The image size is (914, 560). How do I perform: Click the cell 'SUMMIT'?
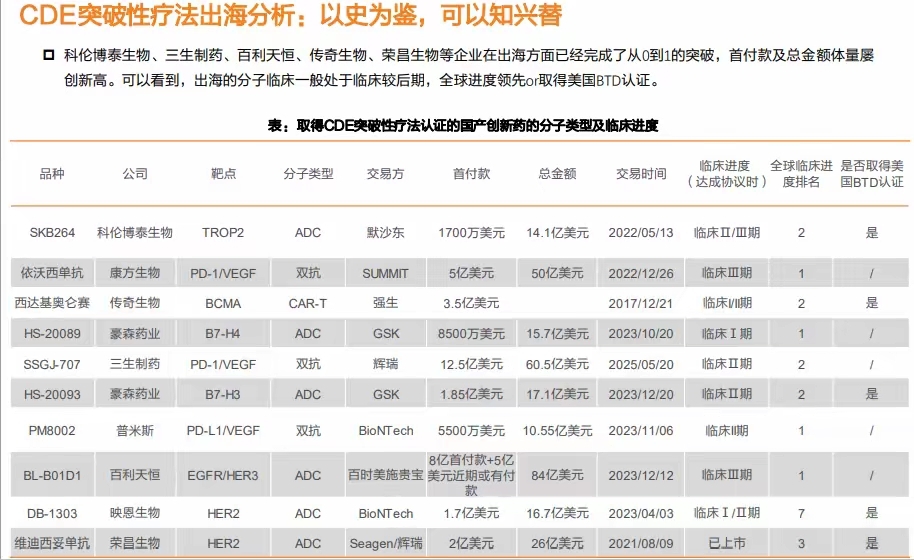pos(385,273)
